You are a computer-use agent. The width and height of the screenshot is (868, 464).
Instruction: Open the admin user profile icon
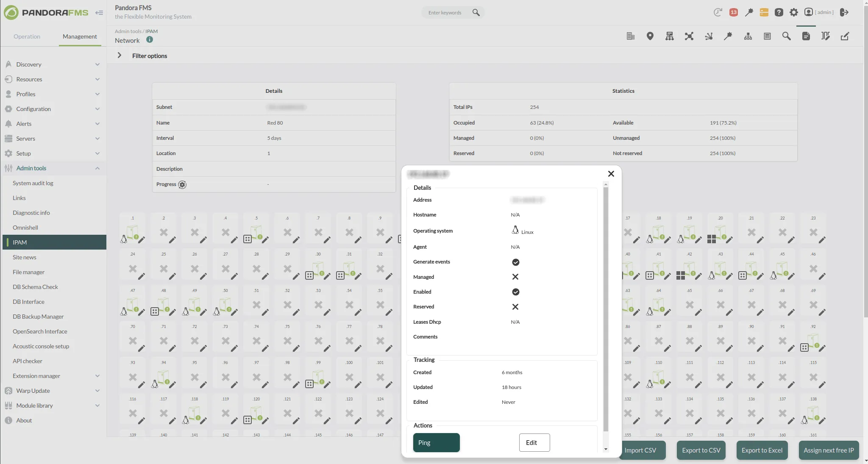[809, 12]
